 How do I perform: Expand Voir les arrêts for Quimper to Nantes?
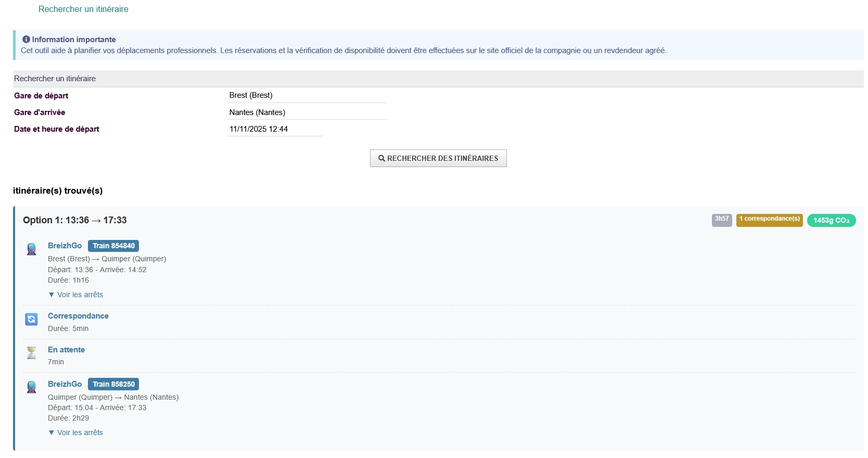point(75,432)
